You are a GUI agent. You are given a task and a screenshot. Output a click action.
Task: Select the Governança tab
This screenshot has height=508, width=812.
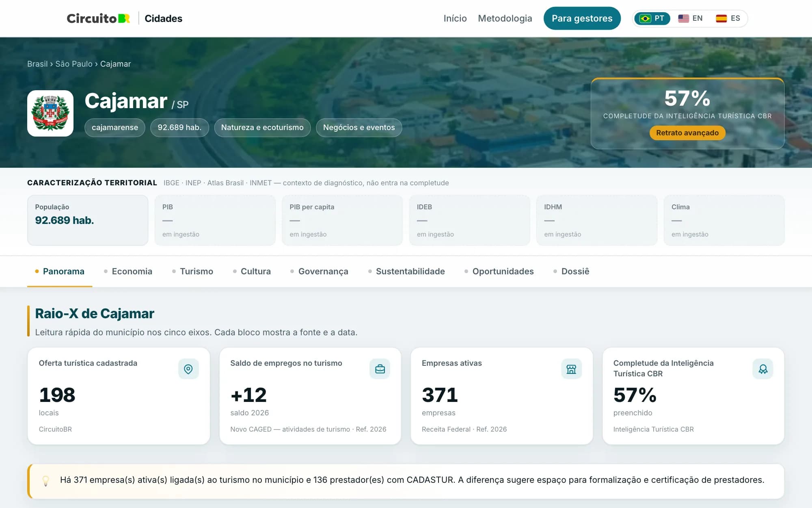pos(319,271)
